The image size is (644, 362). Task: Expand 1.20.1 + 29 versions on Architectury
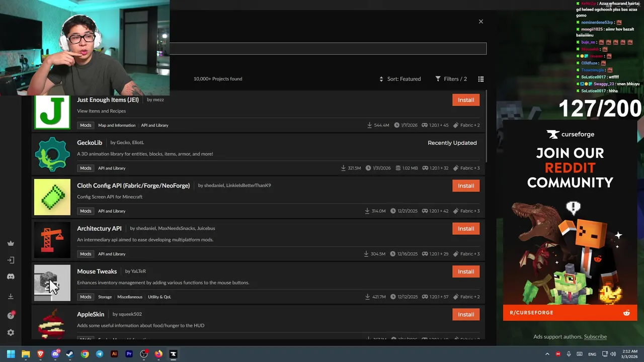[x=435, y=254]
